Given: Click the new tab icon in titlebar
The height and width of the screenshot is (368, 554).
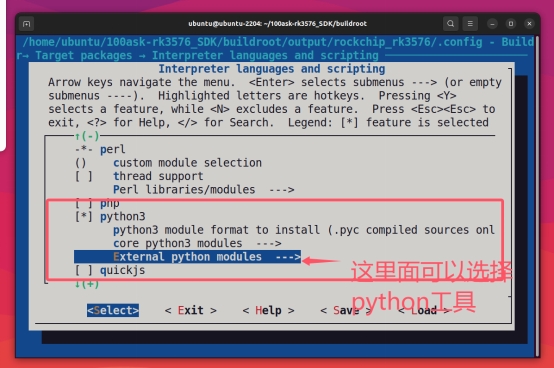Looking at the screenshot, I should 26,24.
